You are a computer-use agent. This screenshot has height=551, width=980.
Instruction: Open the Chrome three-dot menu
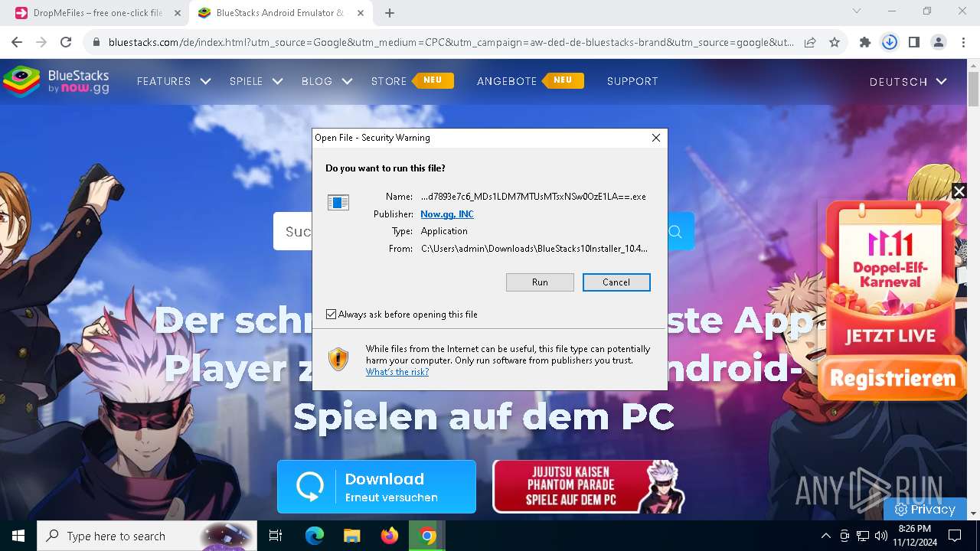pyautogui.click(x=963, y=43)
